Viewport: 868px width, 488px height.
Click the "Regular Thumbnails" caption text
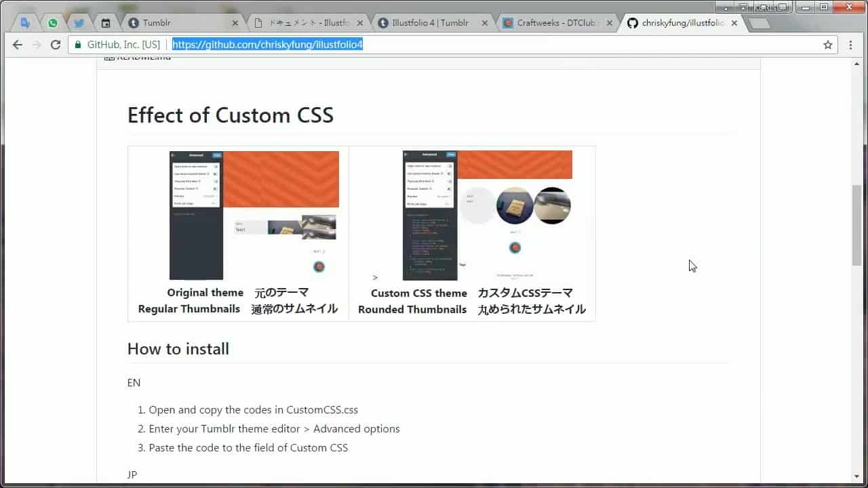point(189,309)
